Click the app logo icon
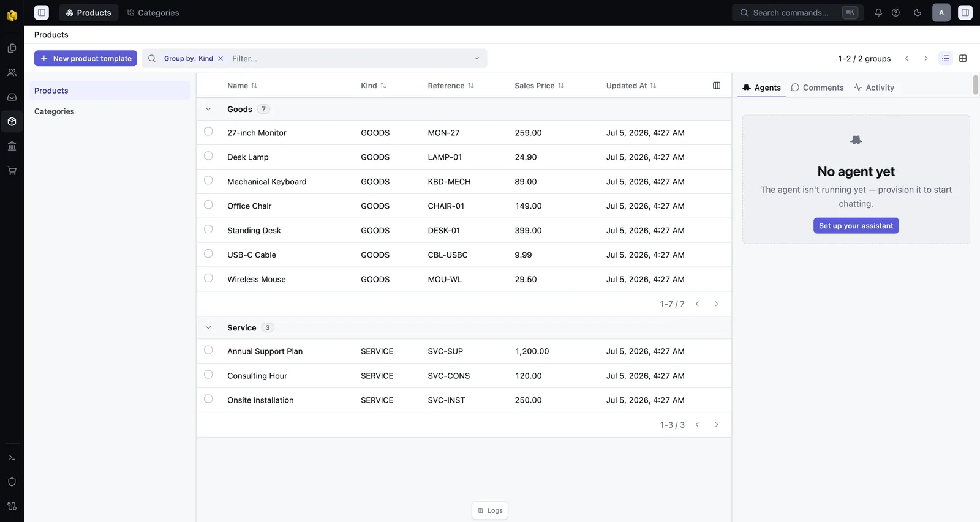The width and height of the screenshot is (980, 522). point(12,15)
